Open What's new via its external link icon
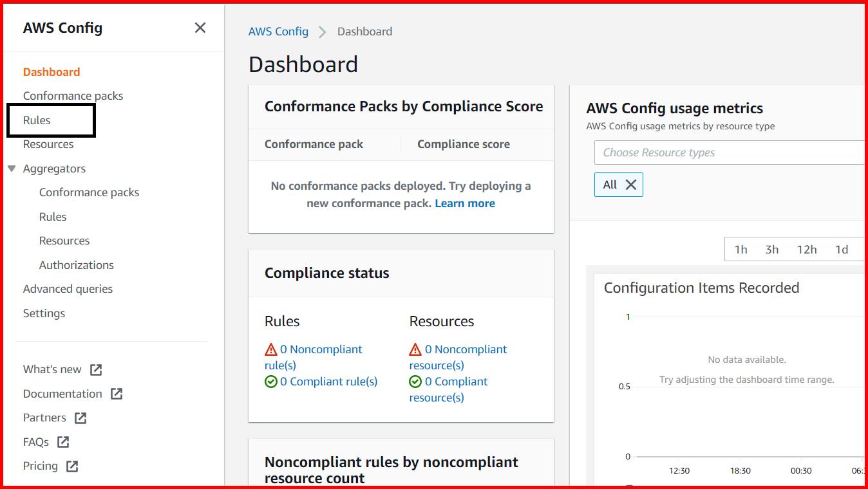 point(95,369)
